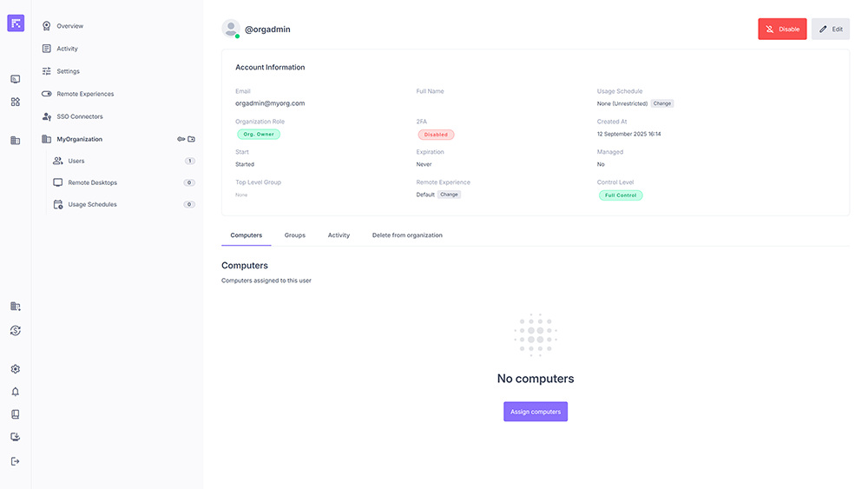
Task: Click the download client icon
Action: coord(16,437)
